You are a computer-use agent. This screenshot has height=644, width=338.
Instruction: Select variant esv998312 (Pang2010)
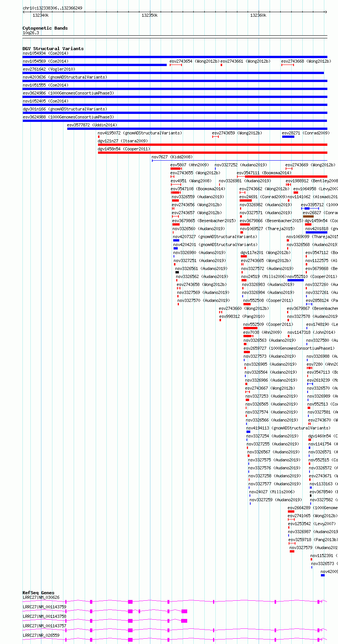pos(242,316)
